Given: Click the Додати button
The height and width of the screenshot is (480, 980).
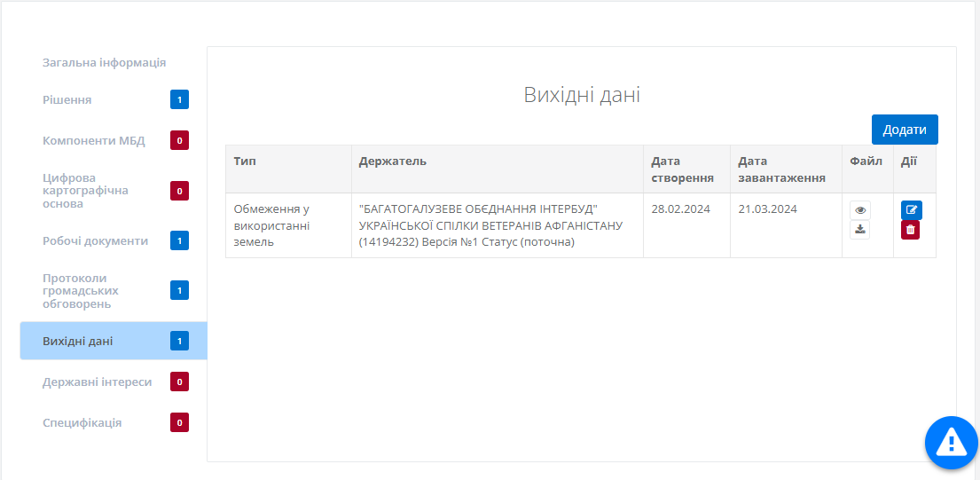Looking at the screenshot, I should [904, 130].
